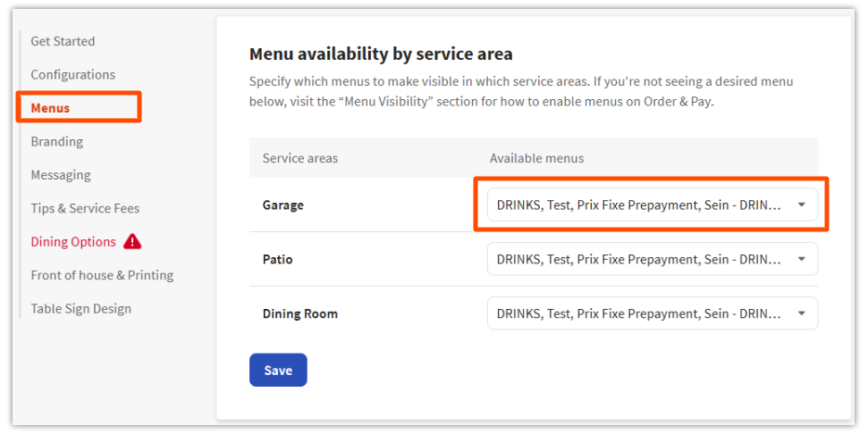Image resolution: width=868 pixels, height=434 pixels.
Task: Click the Service areas column header
Action: tap(299, 158)
